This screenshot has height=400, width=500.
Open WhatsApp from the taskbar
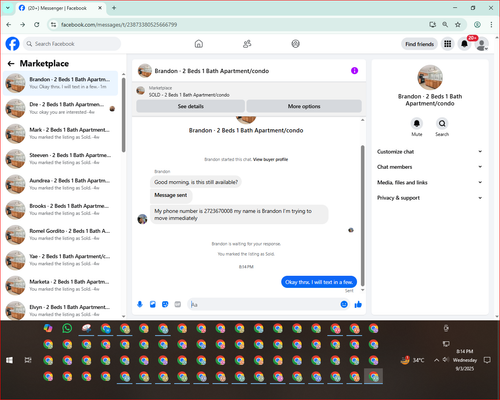[x=67, y=328]
